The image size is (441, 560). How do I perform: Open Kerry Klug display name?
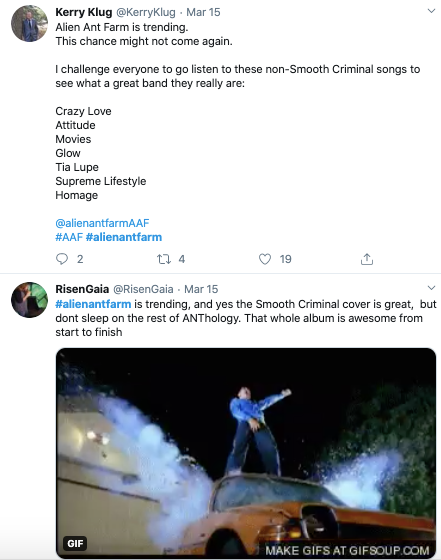[x=84, y=12]
